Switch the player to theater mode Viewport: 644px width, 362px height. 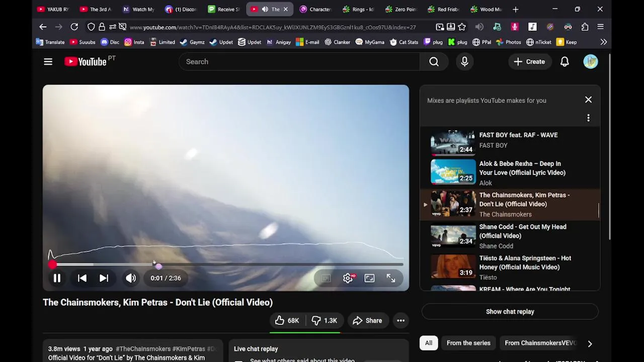point(369,278)
